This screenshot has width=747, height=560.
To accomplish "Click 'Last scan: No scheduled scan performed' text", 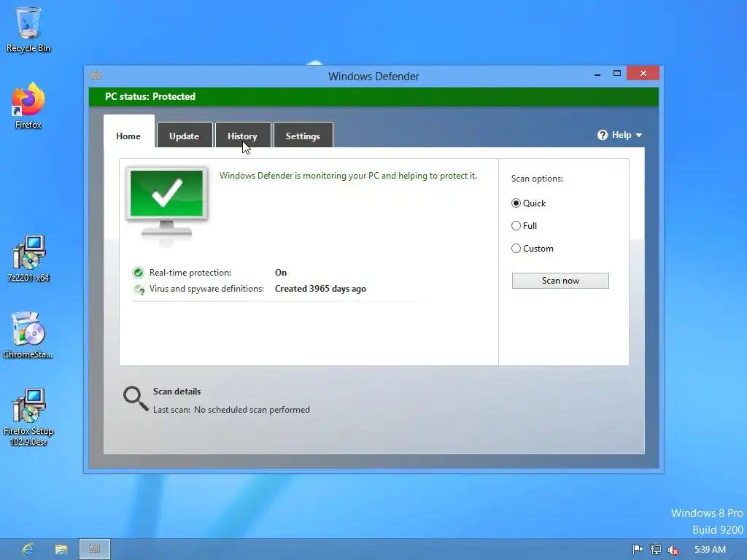I will pyautogui.click(x=231, y=410).
